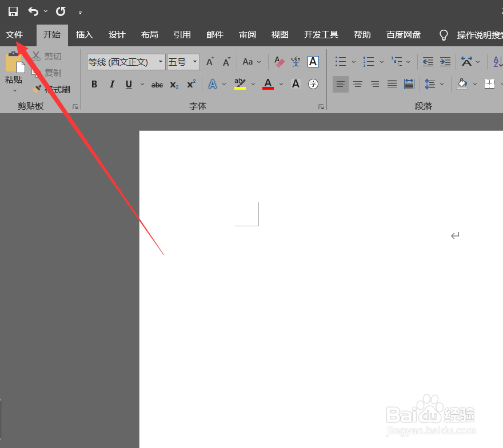Open highlight color dropdown arrow
The height and width of the screenshot is (448, 503).
(x=253, y=85)
